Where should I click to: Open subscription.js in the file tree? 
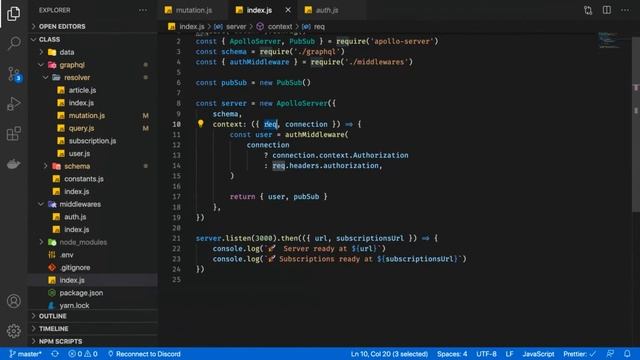93,141
